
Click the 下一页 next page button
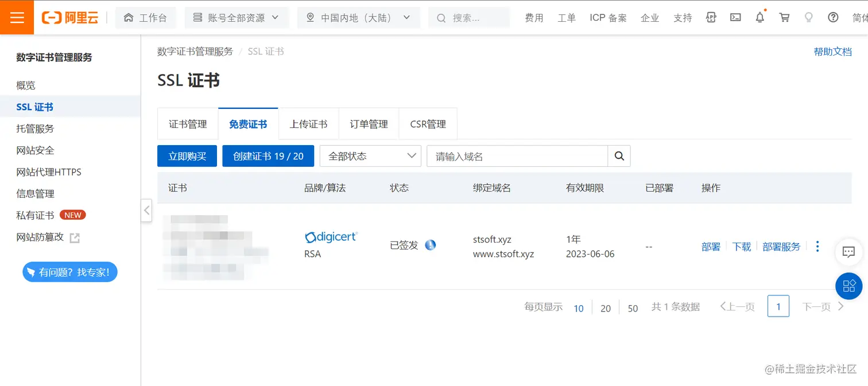tap(823, 307)
